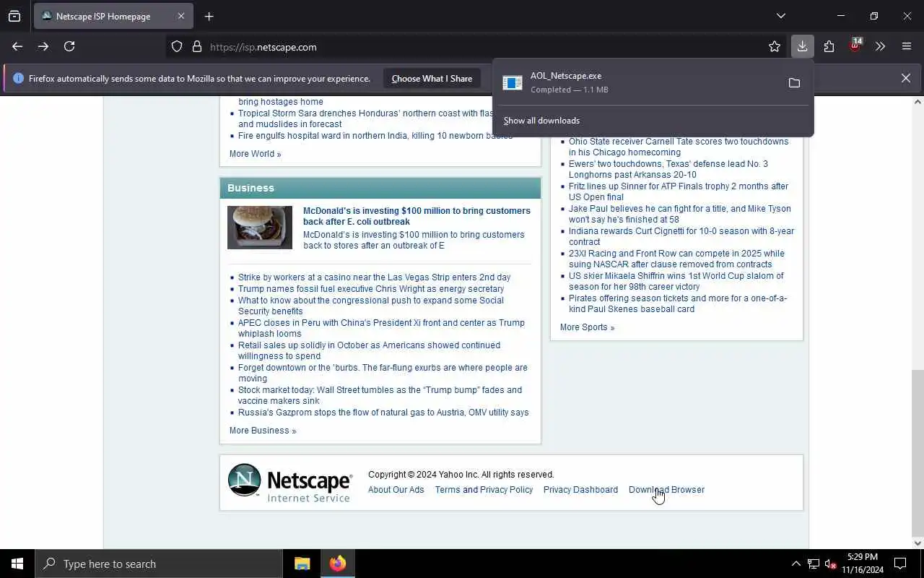Open File Explorer from the taskbar
The image size is (924, 578).
pyautogui.click(x=302, y=564)
